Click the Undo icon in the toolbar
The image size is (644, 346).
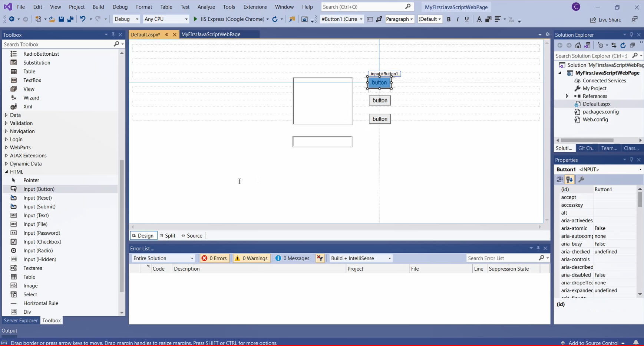[83, 19]
